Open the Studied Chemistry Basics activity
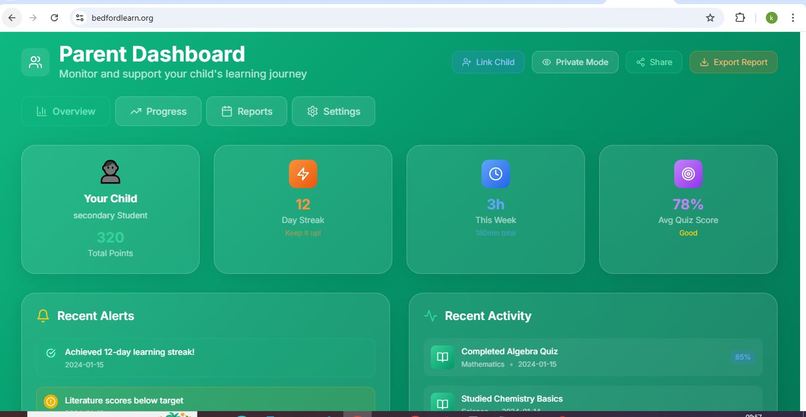 [x=593, y=399]
